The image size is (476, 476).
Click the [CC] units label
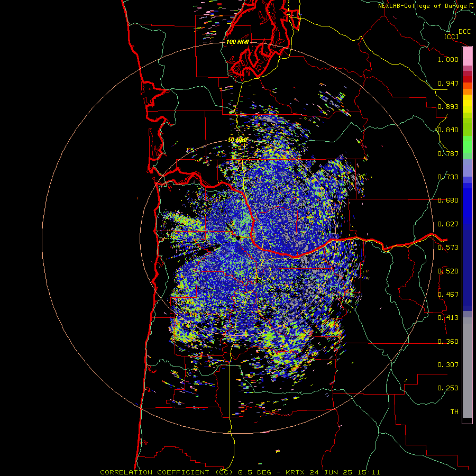point(452,36)
